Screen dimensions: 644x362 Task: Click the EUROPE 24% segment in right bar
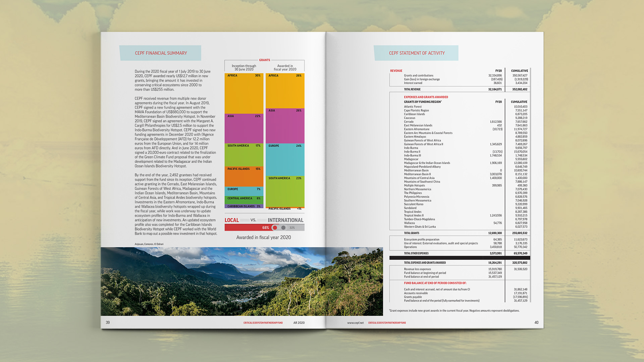pos(285,159)
